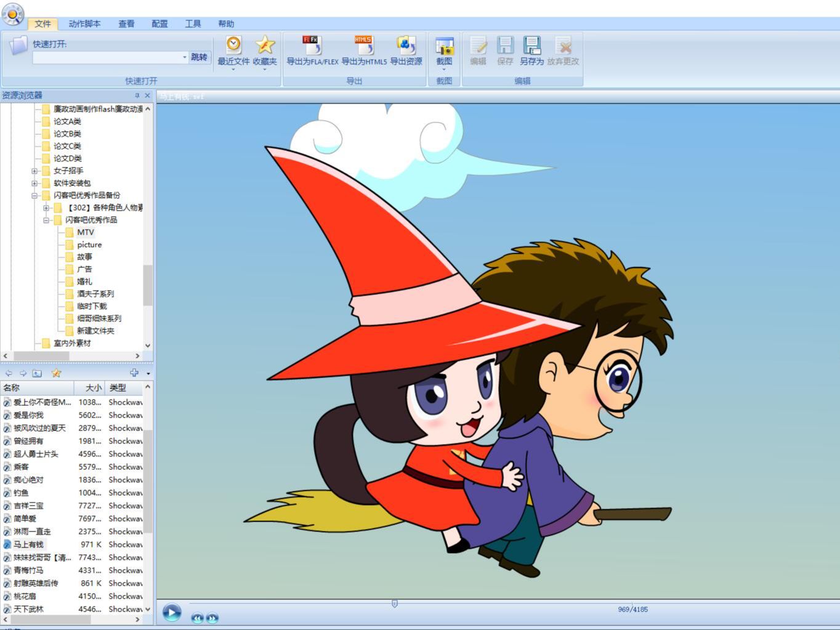Collapse the 闪客吧优秀作品 folder node

pyautogui.click(x=46, y=220)
